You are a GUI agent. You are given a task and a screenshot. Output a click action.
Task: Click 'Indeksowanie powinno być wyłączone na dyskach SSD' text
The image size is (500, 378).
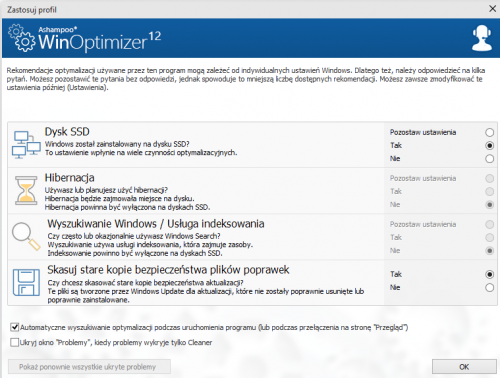(135, 253)
